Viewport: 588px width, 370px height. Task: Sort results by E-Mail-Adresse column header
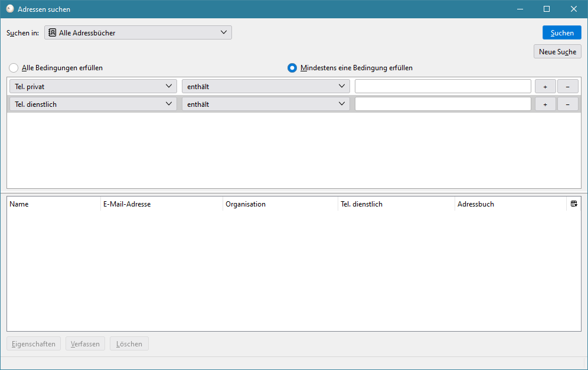pyautogui.click(x=161, y=204)
